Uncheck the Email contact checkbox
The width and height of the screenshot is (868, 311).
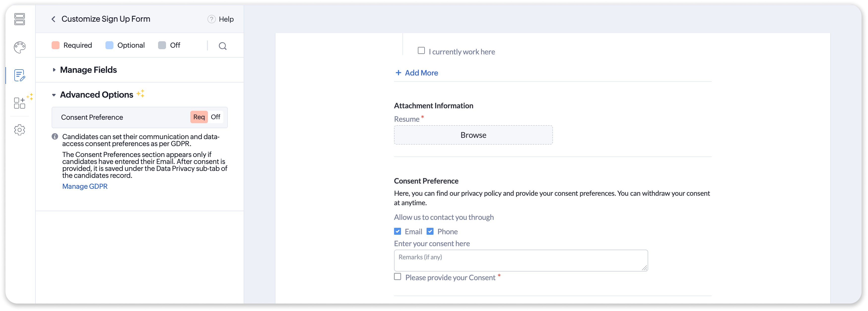pos(398,232)
